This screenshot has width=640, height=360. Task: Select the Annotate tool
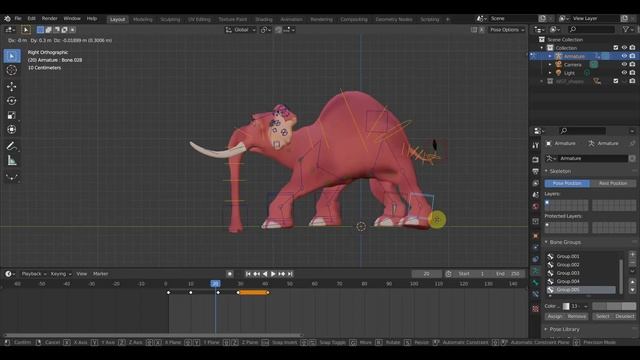click(x=12, y=146)
